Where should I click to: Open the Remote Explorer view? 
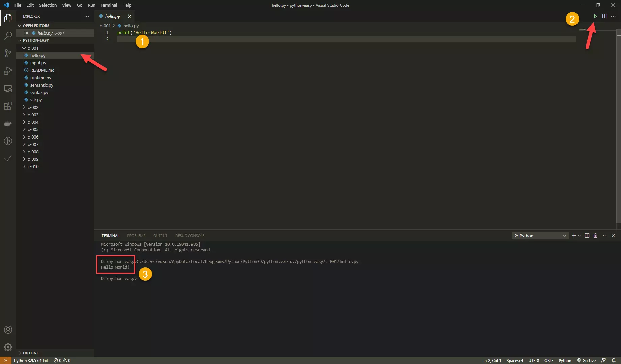click(8, 88)
